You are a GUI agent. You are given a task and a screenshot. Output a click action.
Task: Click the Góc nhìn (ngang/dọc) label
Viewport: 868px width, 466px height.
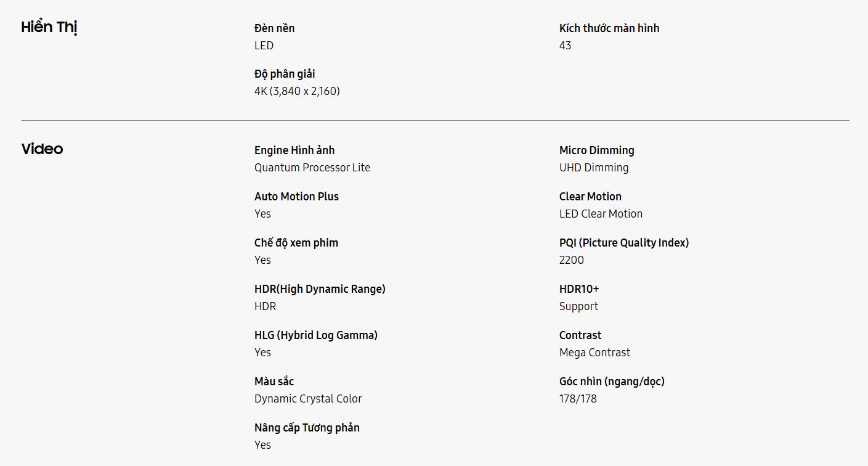[x=612, y=382]
